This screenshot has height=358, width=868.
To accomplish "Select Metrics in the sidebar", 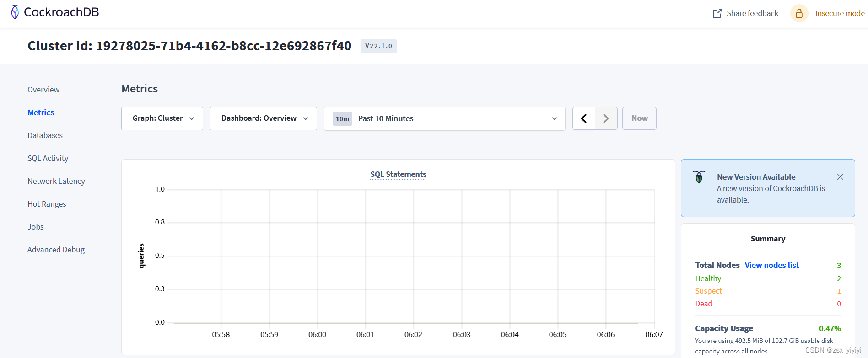I will (x=41, y=112).
